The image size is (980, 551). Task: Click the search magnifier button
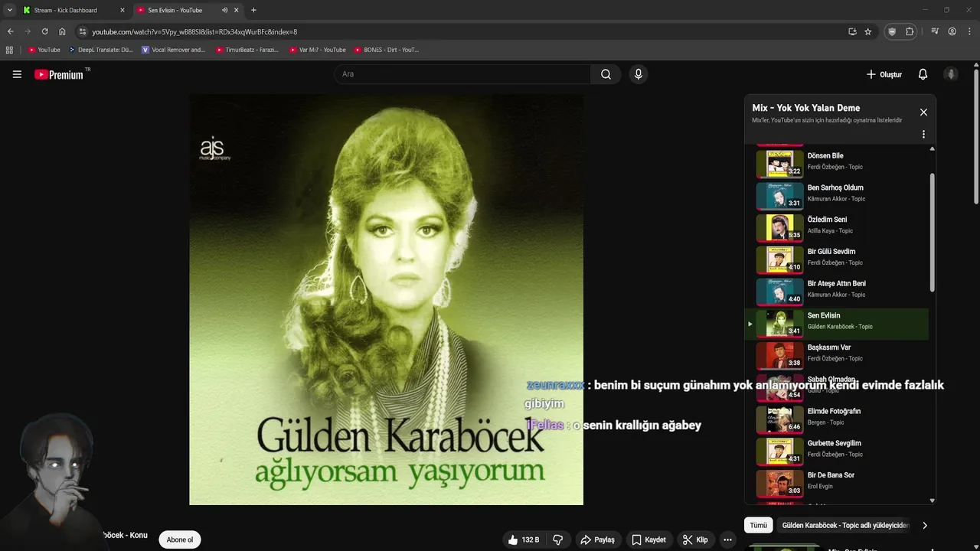(x=606, y=74)
